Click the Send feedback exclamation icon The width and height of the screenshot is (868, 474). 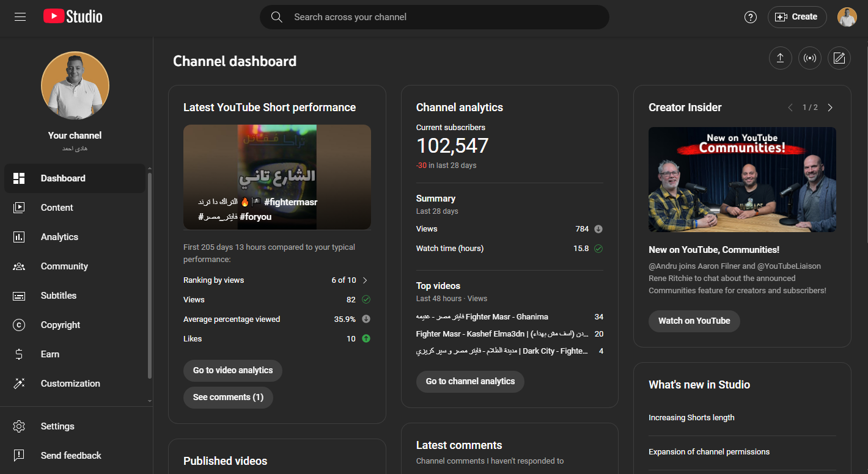(x=19, y=456)
